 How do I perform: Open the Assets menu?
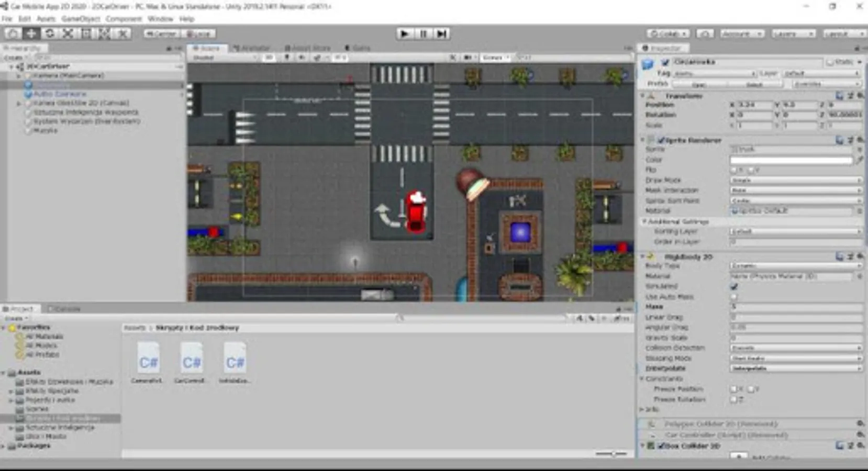coord(46,19)
